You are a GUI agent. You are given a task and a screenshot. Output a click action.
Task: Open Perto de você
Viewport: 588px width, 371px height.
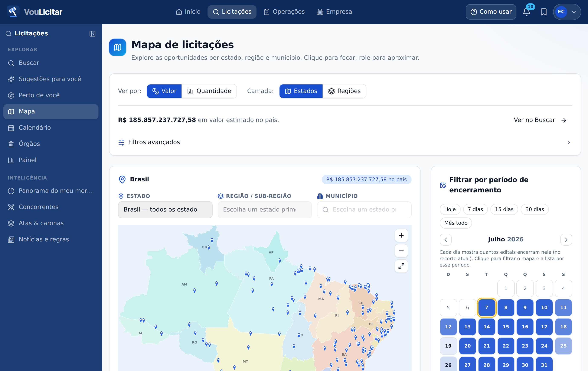coord(51,95)
